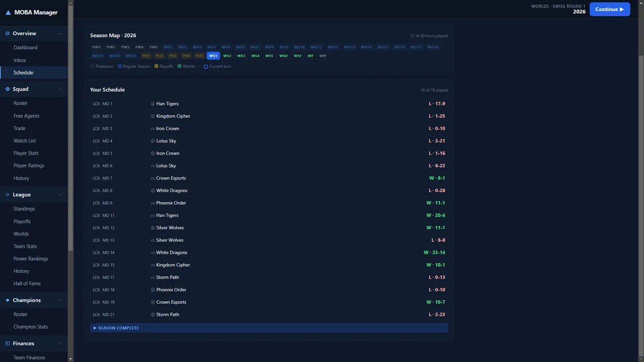Click the W · 23-14 result

434,252
